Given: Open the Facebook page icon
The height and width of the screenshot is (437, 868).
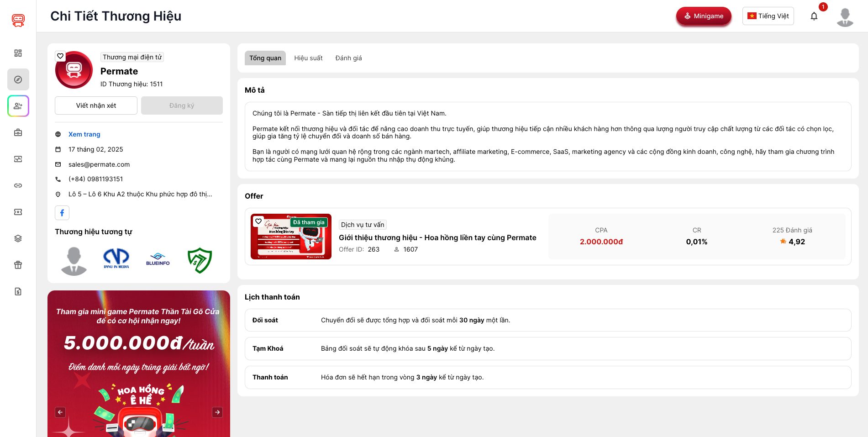Looking at the screenshot, I should 62,213.
